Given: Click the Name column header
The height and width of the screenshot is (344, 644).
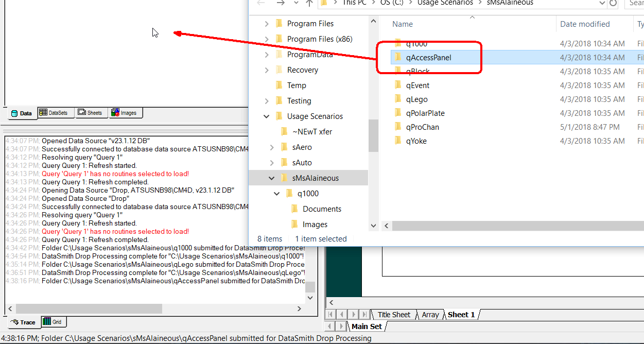Looking at the screenshot, I should 403,24.
